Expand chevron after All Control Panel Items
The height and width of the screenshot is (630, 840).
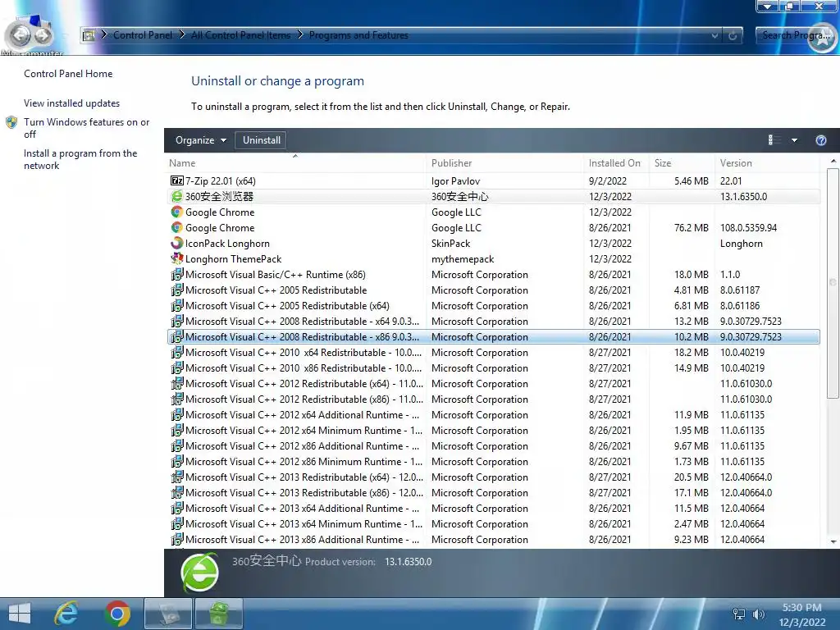tap(300, 34)
